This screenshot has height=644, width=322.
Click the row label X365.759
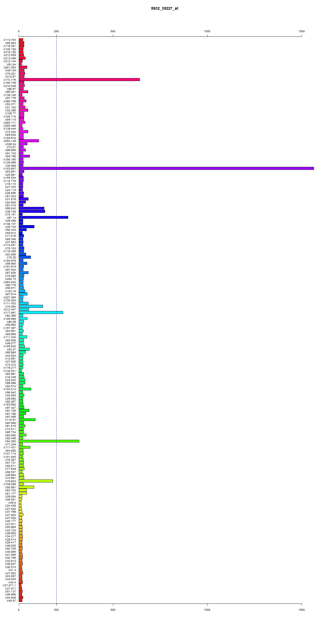point(10,101)
